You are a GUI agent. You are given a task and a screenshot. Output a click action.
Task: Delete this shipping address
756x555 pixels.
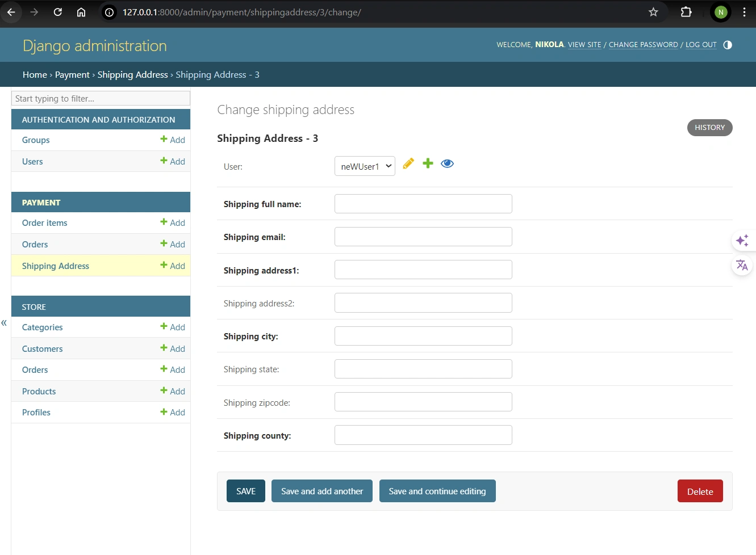point(700,491)
